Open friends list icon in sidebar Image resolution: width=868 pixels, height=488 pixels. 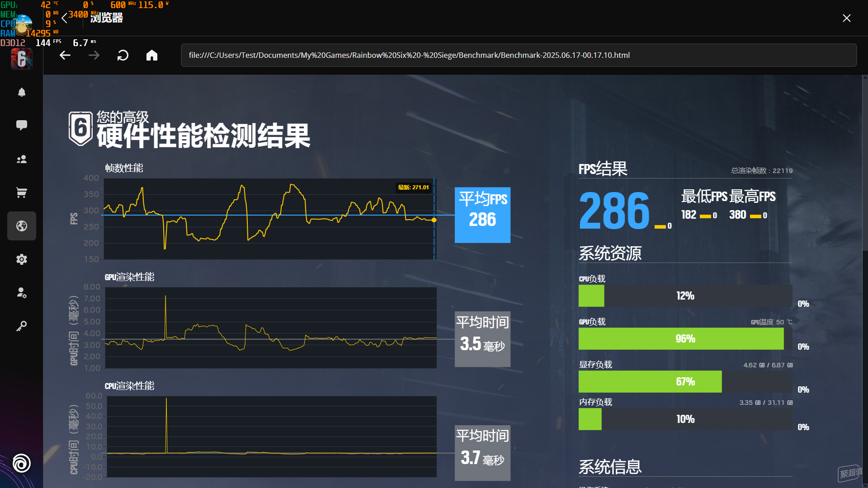pos(22,159)
